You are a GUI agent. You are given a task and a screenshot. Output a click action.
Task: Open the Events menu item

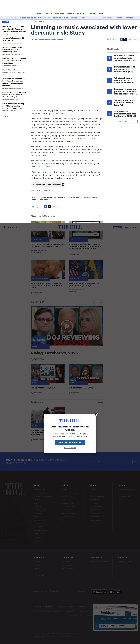click(92, 14)
